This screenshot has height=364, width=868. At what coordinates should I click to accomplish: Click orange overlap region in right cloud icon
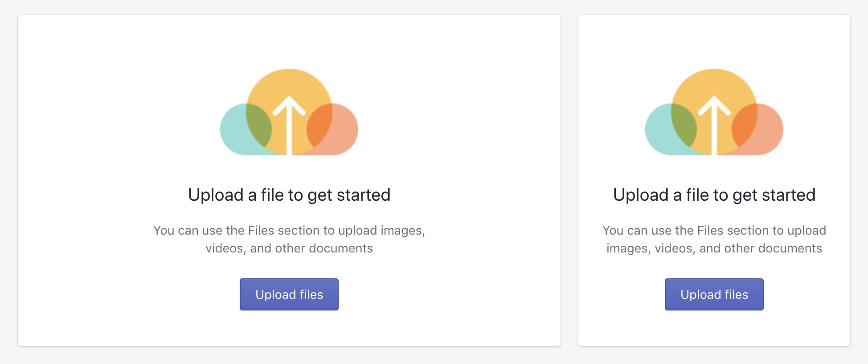coord(744,125)
